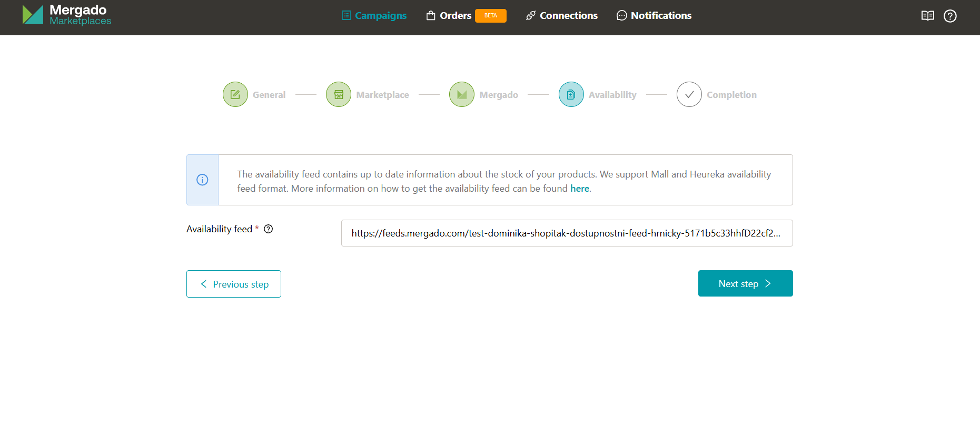Image resolution: width=980 pixels, height=424 pixels.
Task: Click the Mergado Marketplaces logo
Action: coord(66,15)
